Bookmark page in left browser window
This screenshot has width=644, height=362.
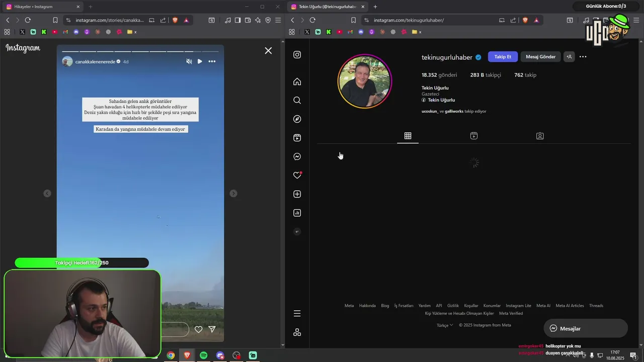click(x=55, y=20)
